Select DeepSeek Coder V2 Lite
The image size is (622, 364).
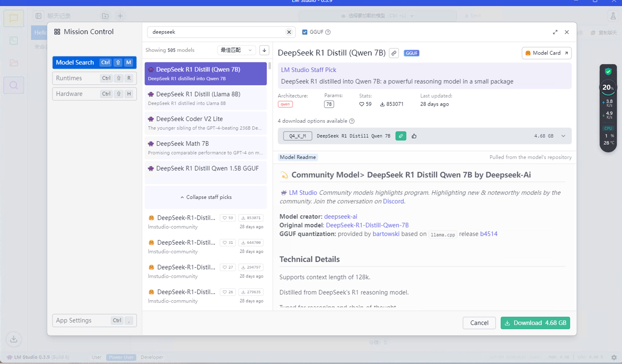(206, 123)
